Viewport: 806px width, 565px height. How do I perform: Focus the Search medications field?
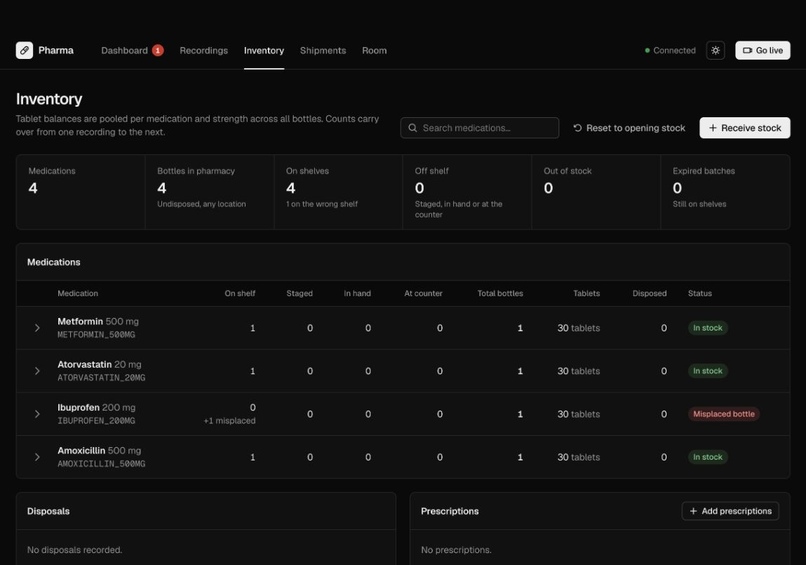click(480, 127)
